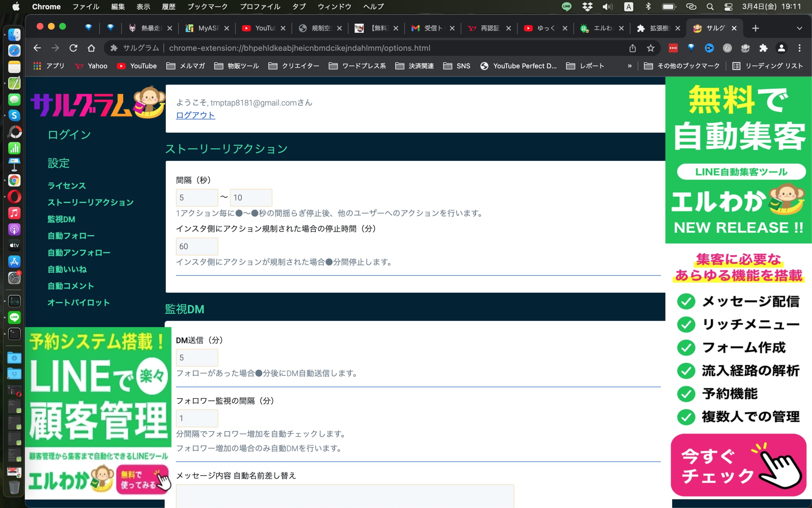This screenshot has height=508, width=812.
Task: Open Terminal from the Dock
Action: coord(14,334)
